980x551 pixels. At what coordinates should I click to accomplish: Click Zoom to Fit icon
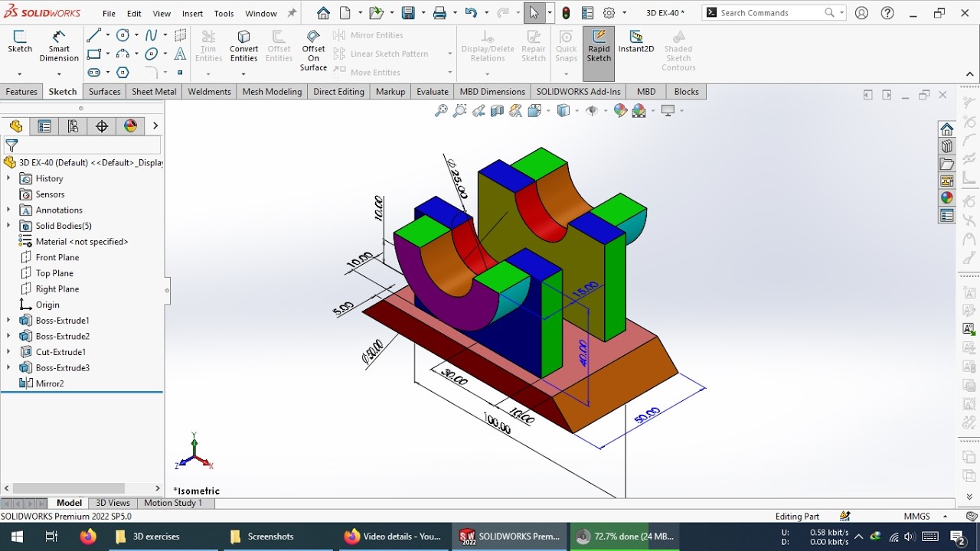click(x=441, y=111)
